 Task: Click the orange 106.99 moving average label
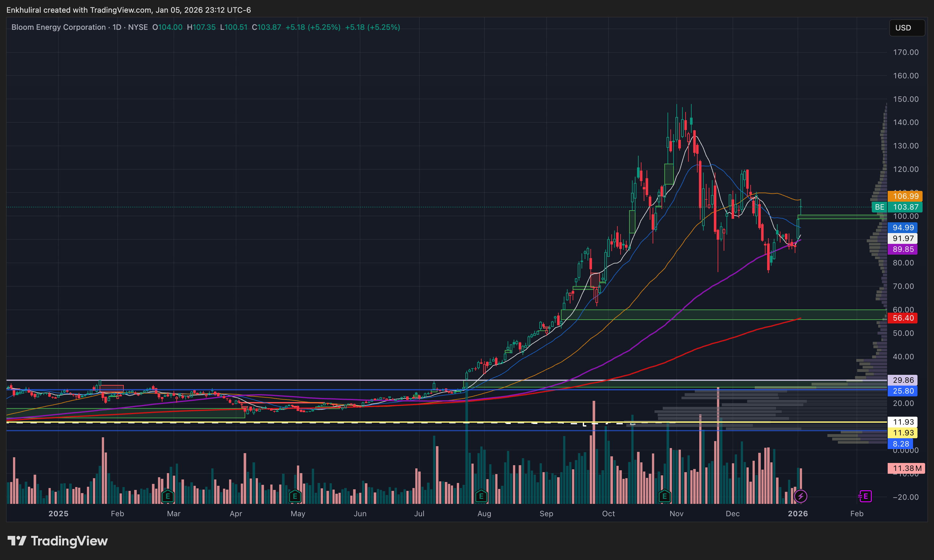click(x=905, y=196)
